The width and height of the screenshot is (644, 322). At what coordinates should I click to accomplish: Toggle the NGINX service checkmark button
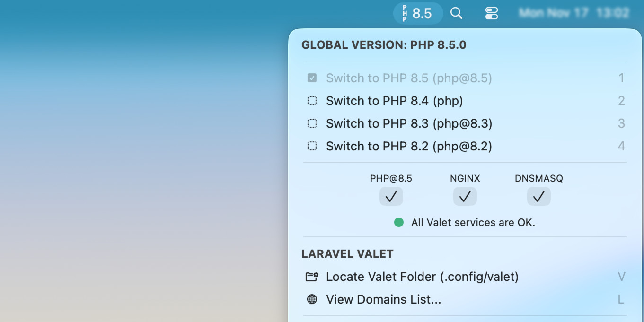(x=465, y=196)
